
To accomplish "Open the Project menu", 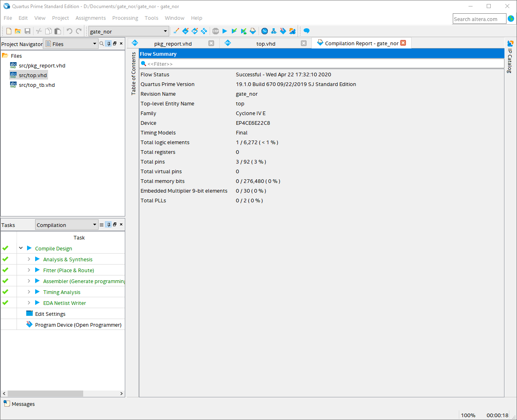I will [61, 18].
